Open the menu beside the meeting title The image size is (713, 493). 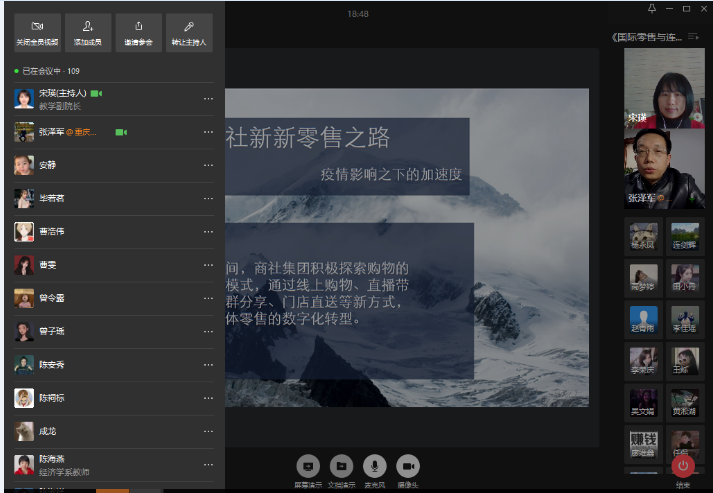tap(692, 37)
